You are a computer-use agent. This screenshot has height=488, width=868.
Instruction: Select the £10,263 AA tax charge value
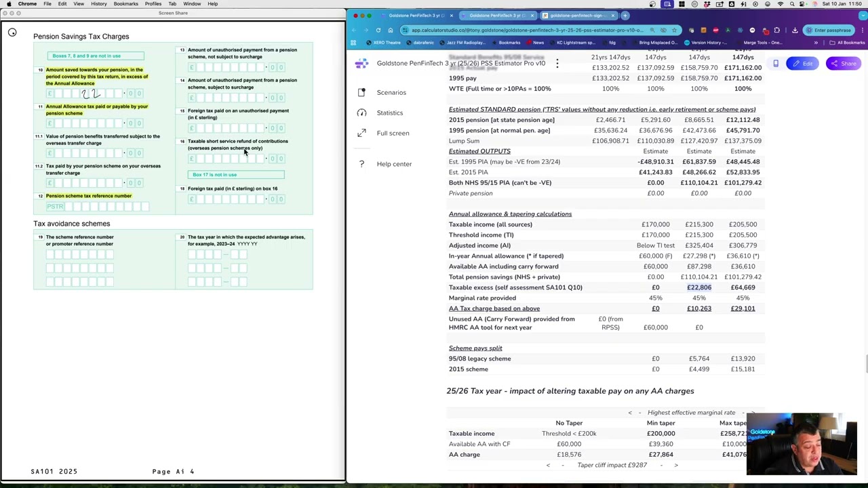pyautogui.click(x=699, y=308)
